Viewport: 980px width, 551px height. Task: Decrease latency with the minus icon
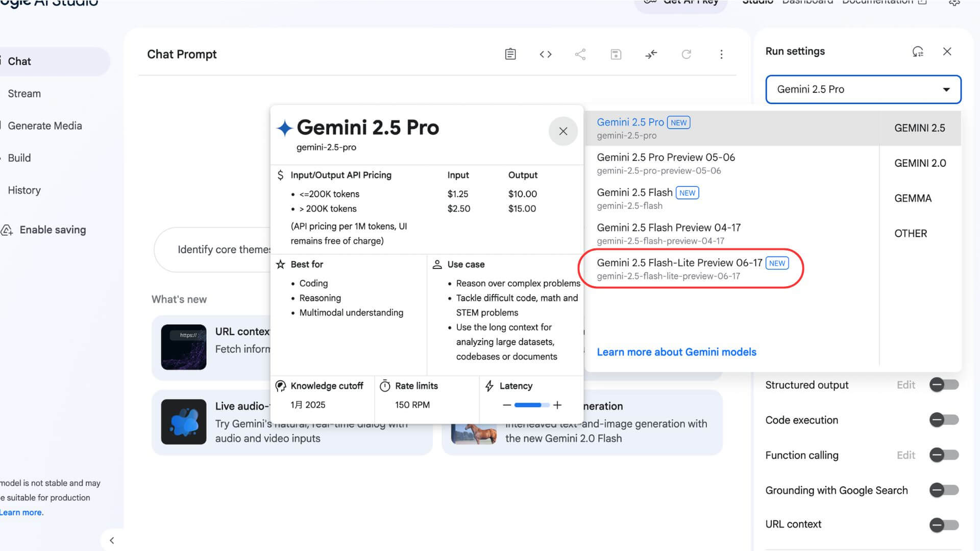tap(507, 405)
